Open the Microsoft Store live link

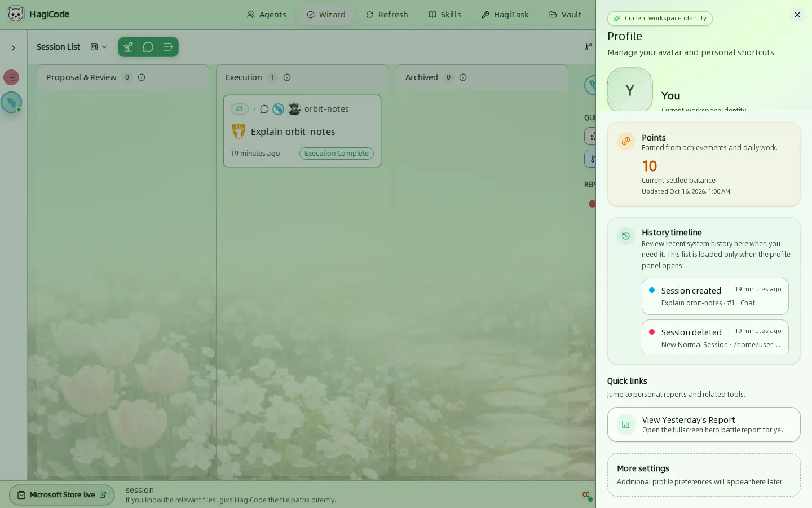62,495
